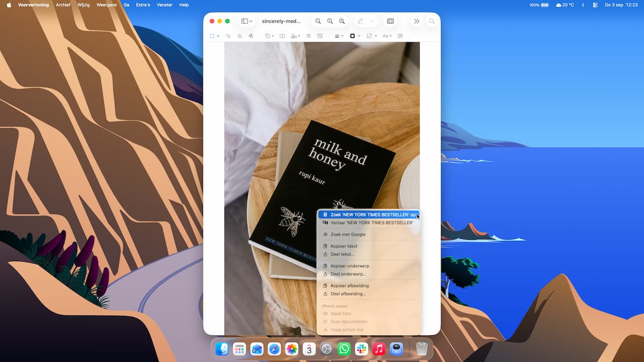The width and height of the screenshot is (644, 362).
Task: Choose Zoek 'NEW YORK TIMES BESTSELLER' op
Action: pos(369,215)
